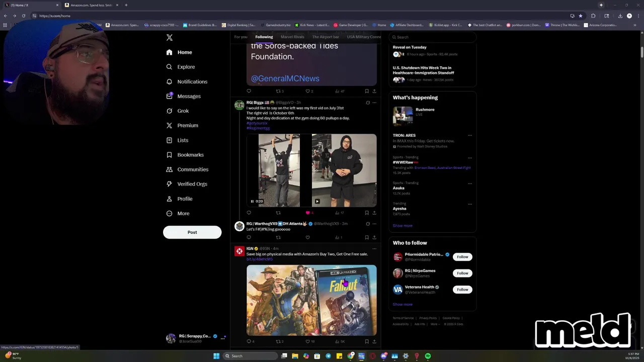Repost the RG| Biggs post

click(278, 213)
